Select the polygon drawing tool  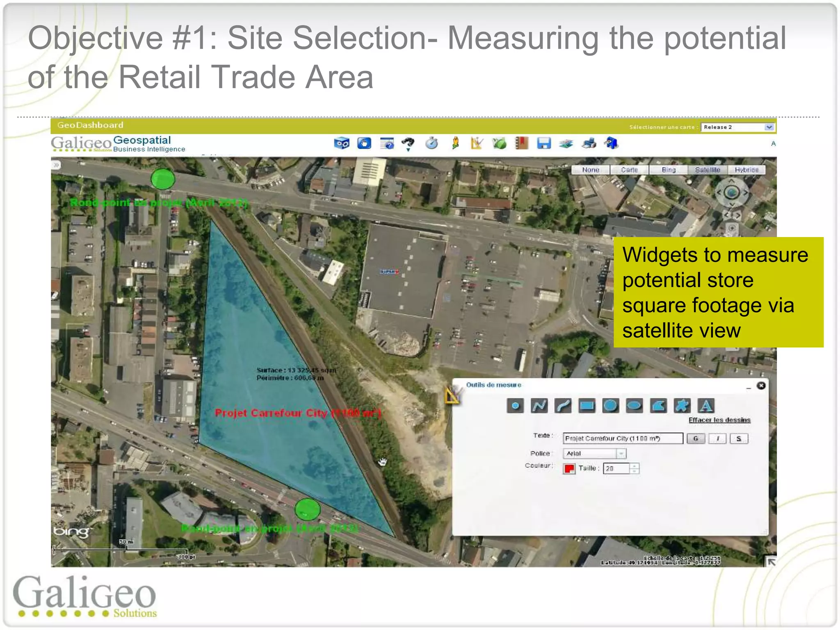pyautogui.click(x=658, y=406)
